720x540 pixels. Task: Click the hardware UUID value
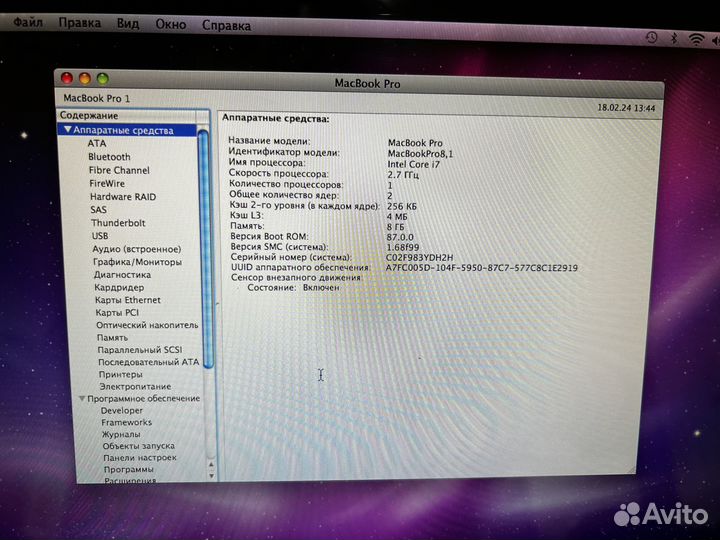(x=481, y=268)
